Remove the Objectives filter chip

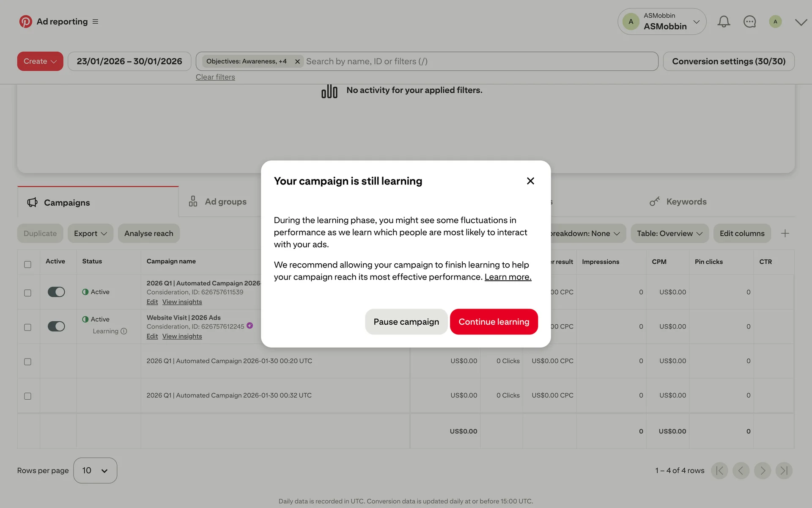(x=297, y=61)
